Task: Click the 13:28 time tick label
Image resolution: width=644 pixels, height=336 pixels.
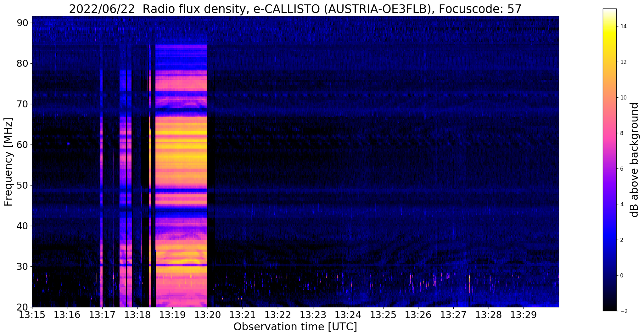Action: coord(489,315)
